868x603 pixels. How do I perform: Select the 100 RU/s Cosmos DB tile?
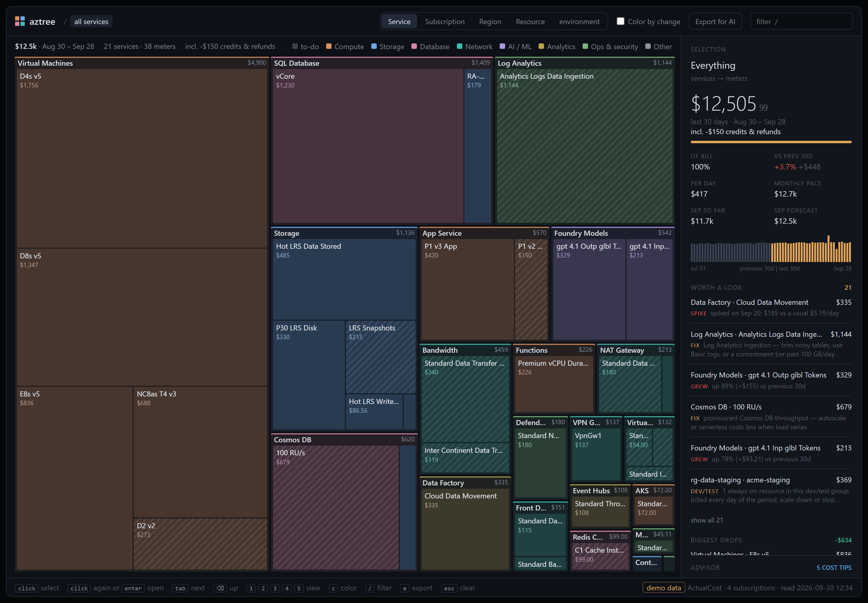click(x=336, y=507)
